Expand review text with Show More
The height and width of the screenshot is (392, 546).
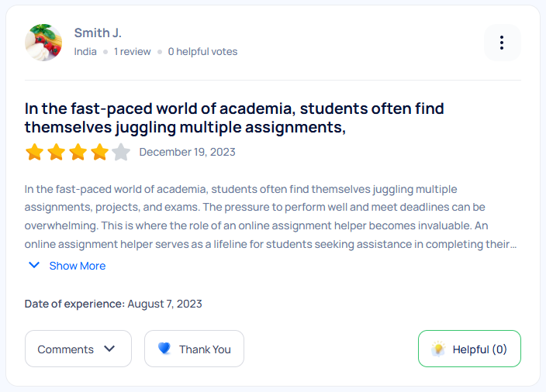click(x=77, y=266)
